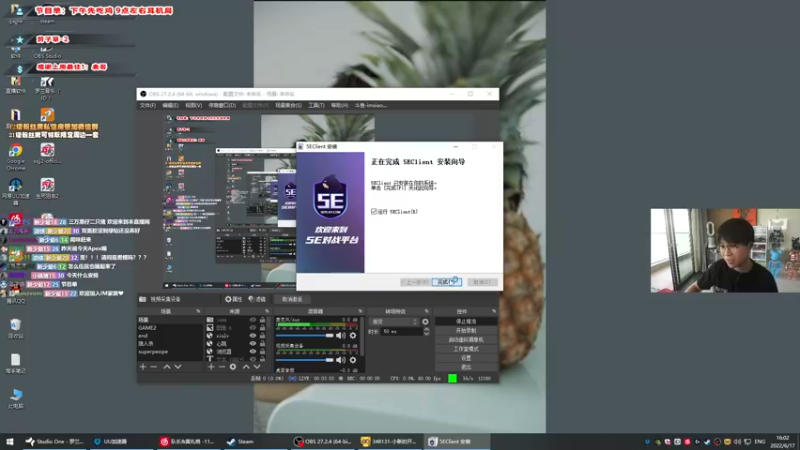
Task: Open the Recycle Bin desktop icon
Action: [x=15, y=329]
